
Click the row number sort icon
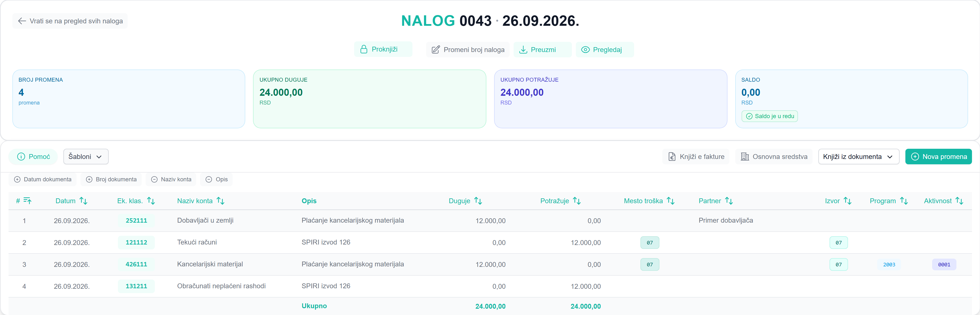coord(27,201)
